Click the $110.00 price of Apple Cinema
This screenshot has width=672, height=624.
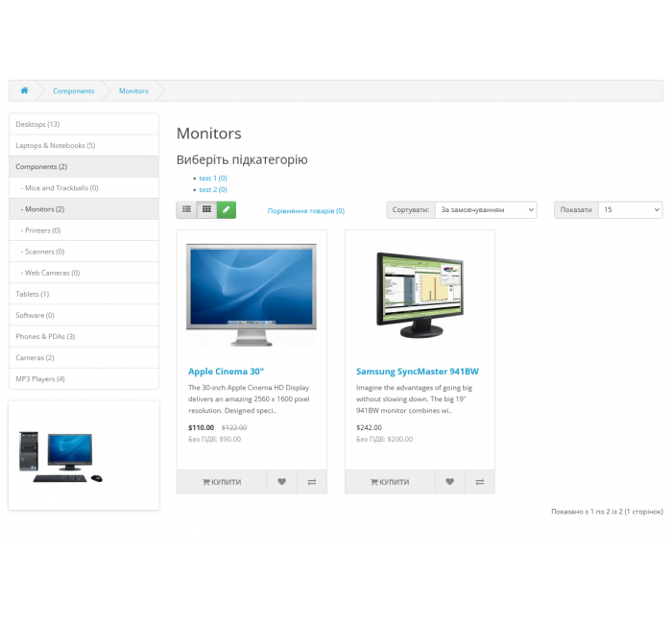tap(201, 428)
